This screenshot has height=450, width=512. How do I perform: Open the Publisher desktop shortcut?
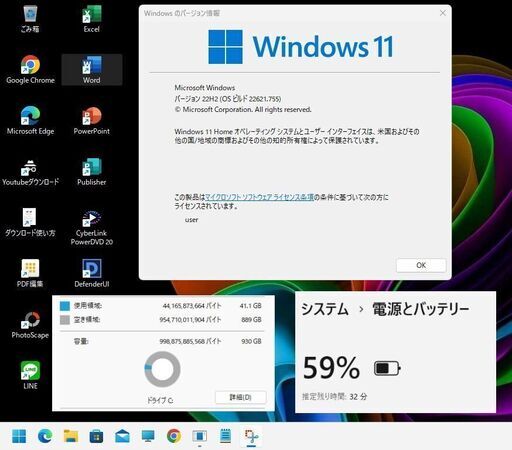[92, 172]
